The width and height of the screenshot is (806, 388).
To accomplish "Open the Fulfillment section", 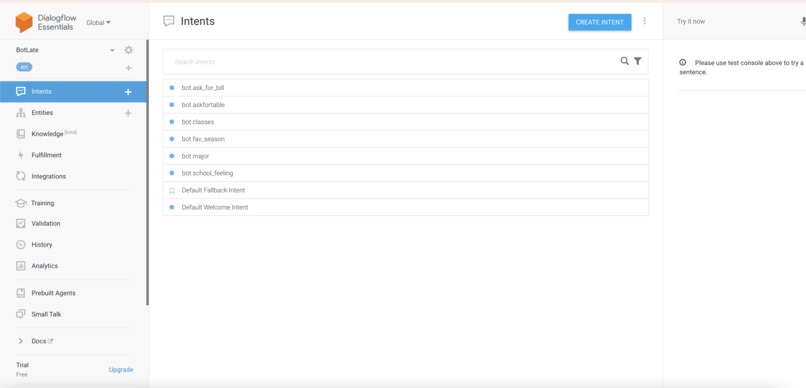I will pos(47,155).
